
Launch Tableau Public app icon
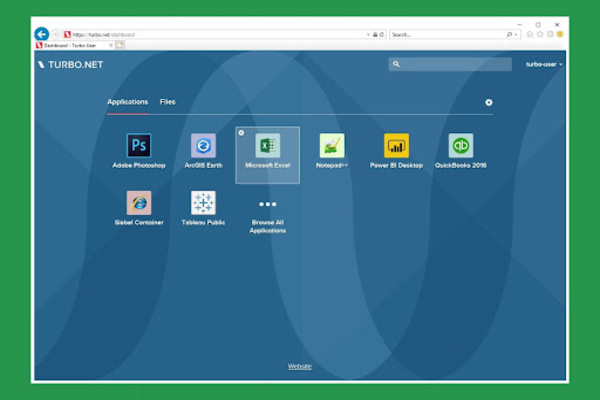tap(203, 203)
